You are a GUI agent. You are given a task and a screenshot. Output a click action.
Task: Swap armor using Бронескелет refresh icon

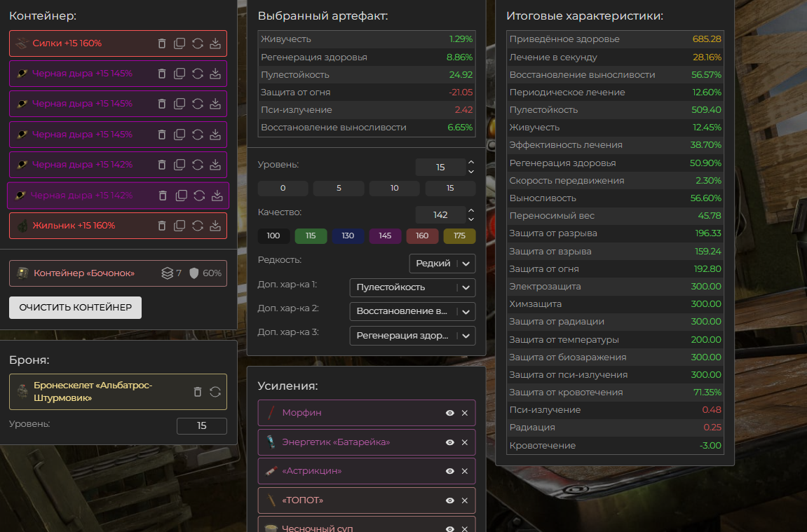[215, 392]
